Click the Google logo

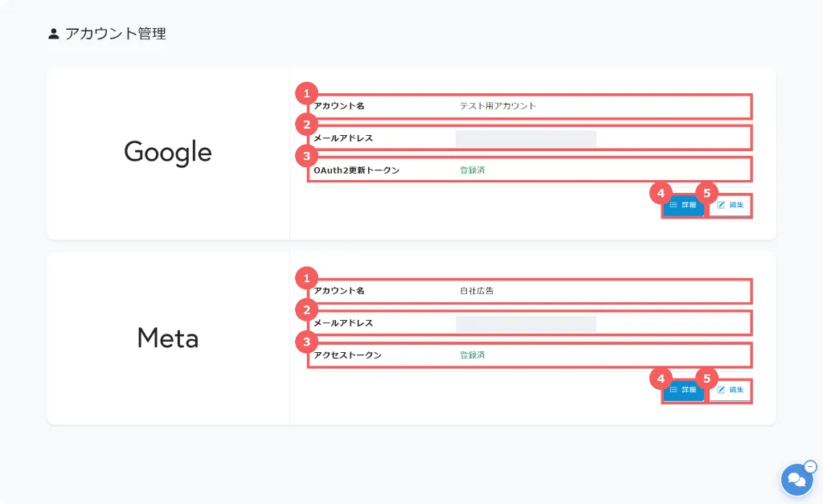168,152
